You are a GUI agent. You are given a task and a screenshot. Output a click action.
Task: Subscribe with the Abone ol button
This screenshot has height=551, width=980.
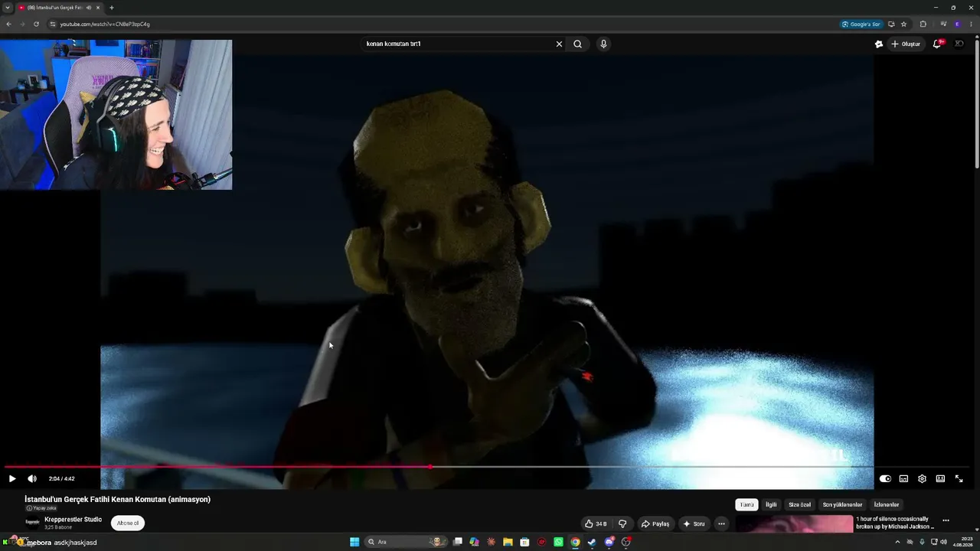click(128, 523)
